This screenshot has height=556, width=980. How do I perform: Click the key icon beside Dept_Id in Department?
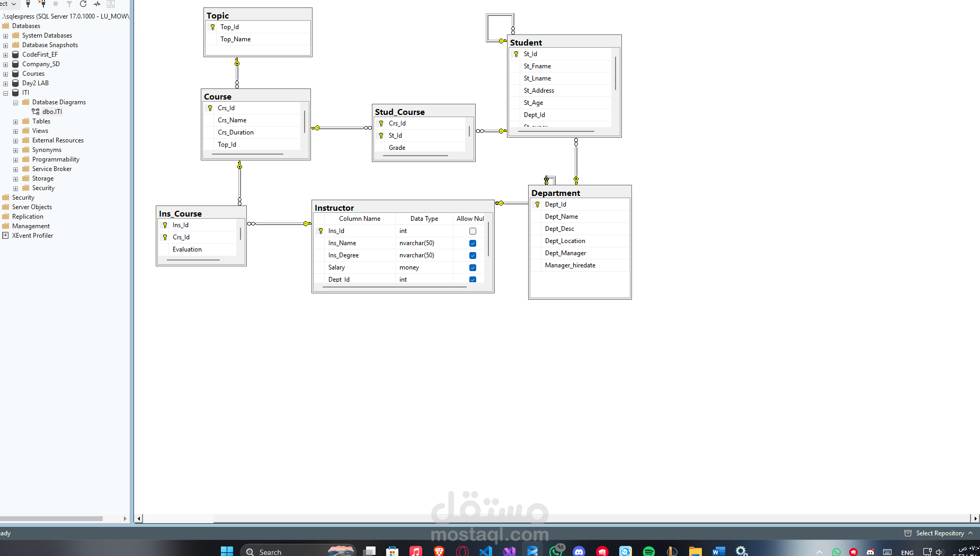[537, 204]
